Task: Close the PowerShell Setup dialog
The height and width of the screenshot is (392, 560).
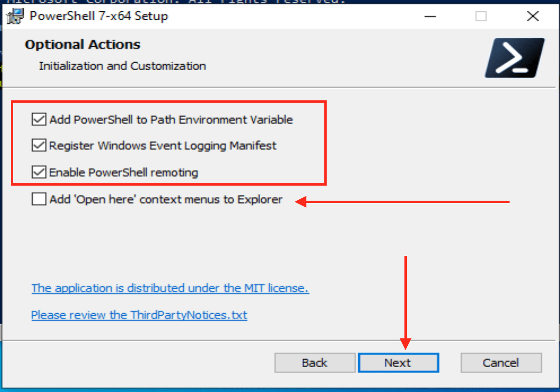Action: point(533,16)
